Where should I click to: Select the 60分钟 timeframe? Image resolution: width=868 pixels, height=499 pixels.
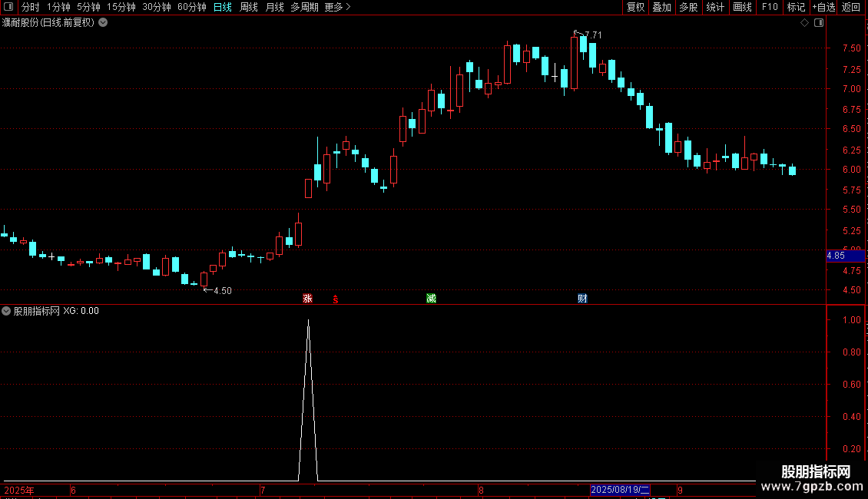coord(191,7)
